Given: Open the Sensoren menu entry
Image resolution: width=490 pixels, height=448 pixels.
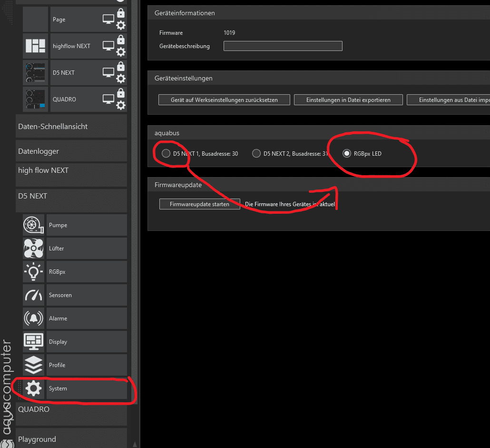Looking at the screenshot, I should [x=87, y=295].
